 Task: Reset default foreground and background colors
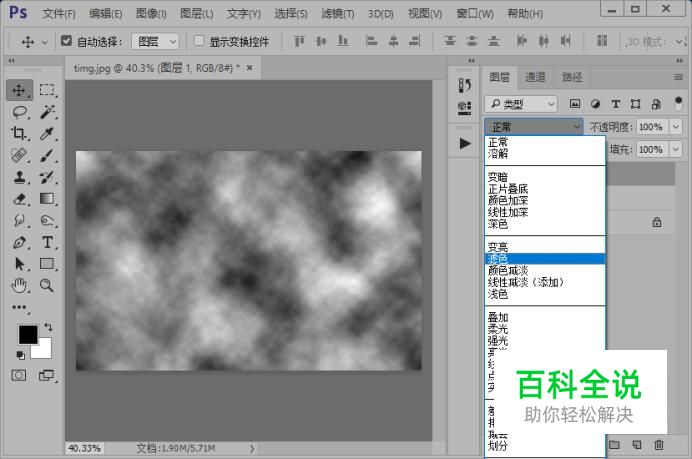pos(20,354)
